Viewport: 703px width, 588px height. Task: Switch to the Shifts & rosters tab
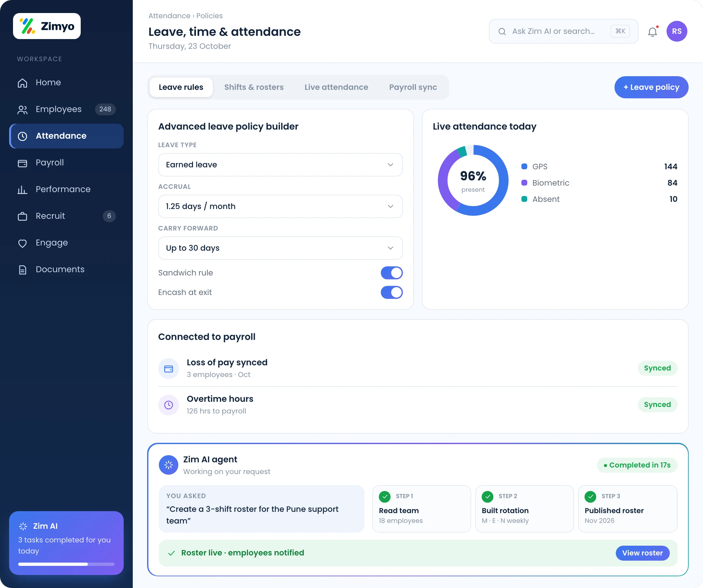tap(254, 87)
